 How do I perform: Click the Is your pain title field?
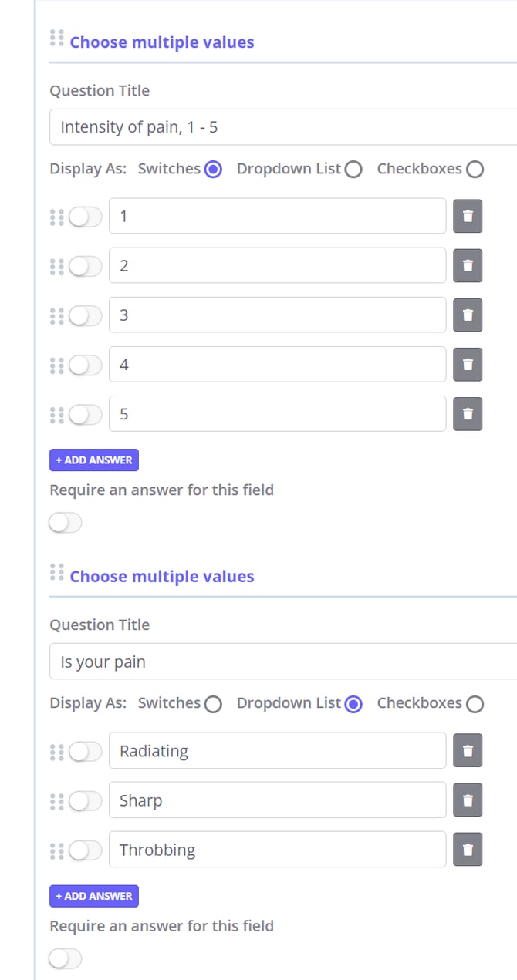282,662
